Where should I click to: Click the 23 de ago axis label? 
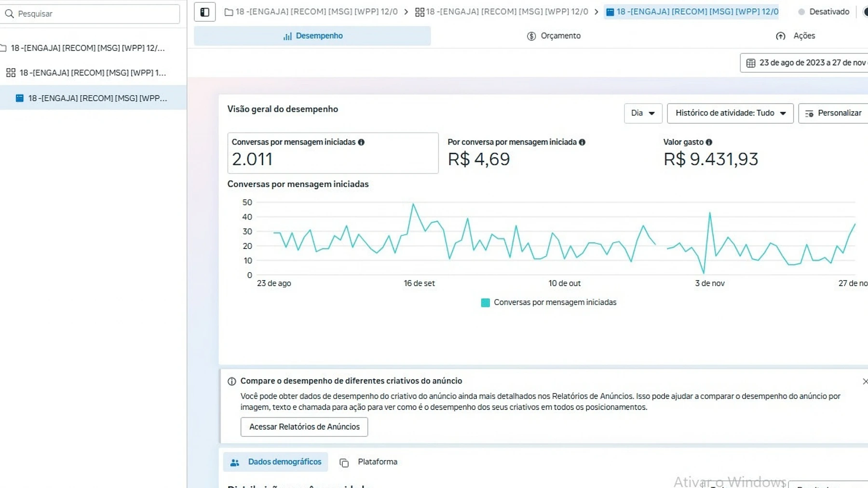pyautogui.click(x=274, y=284)
